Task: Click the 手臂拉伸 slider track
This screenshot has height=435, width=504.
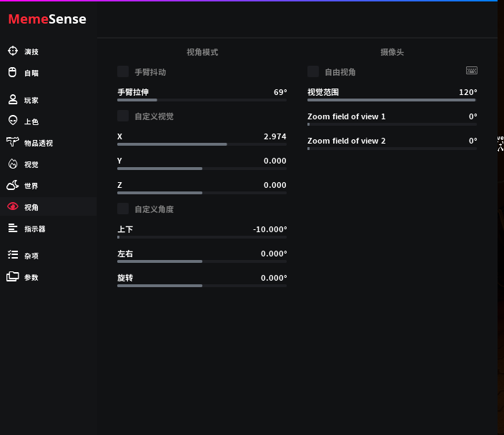Action: 202,100
